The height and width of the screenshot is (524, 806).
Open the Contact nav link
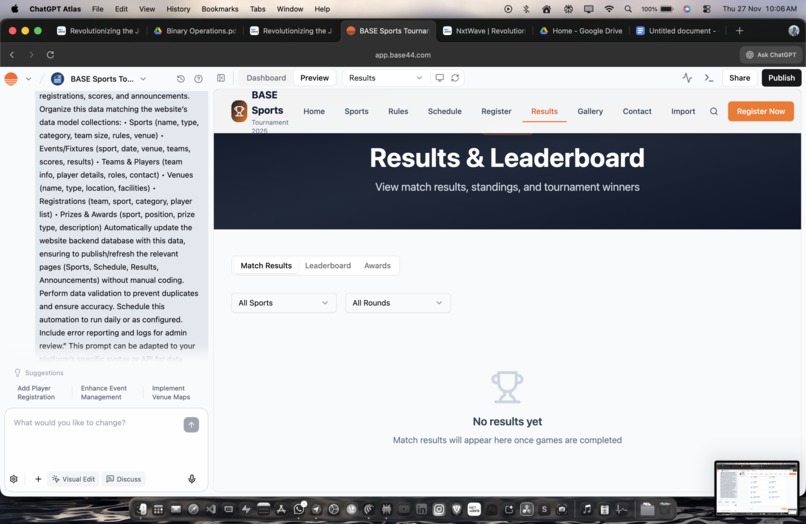(637, 111)
